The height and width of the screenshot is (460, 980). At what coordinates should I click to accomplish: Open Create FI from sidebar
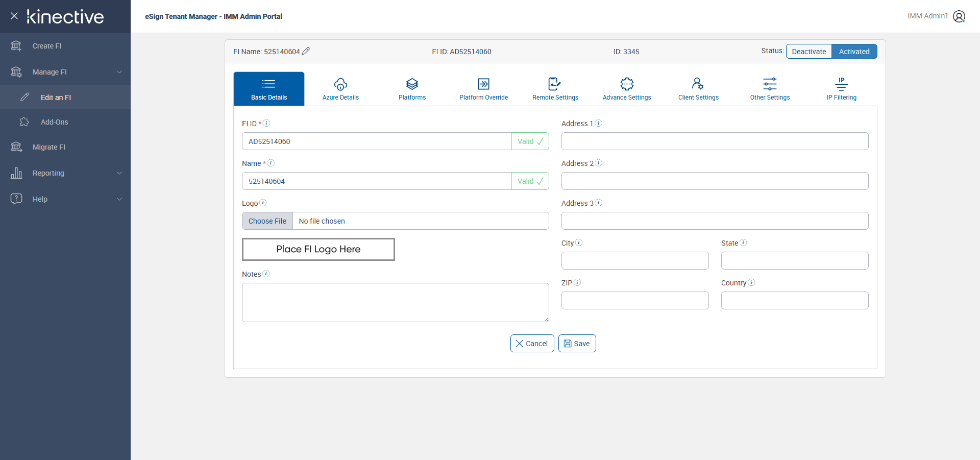47,46
